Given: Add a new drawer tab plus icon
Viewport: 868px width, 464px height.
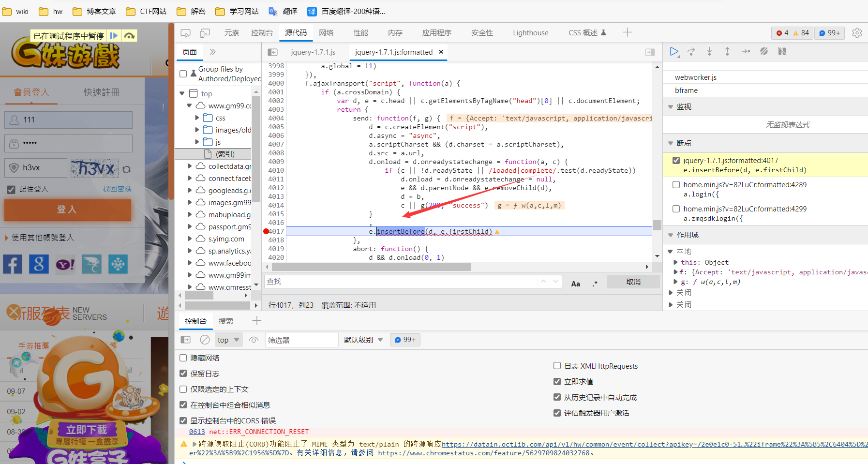Looking at the screenshot, I should tap(256, 320).
